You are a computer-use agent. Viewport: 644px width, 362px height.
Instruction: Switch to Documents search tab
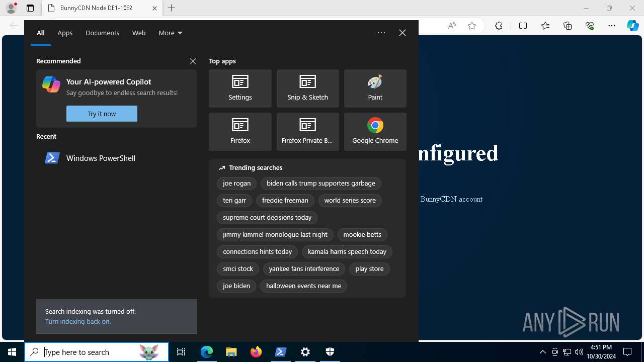point(102,33)
